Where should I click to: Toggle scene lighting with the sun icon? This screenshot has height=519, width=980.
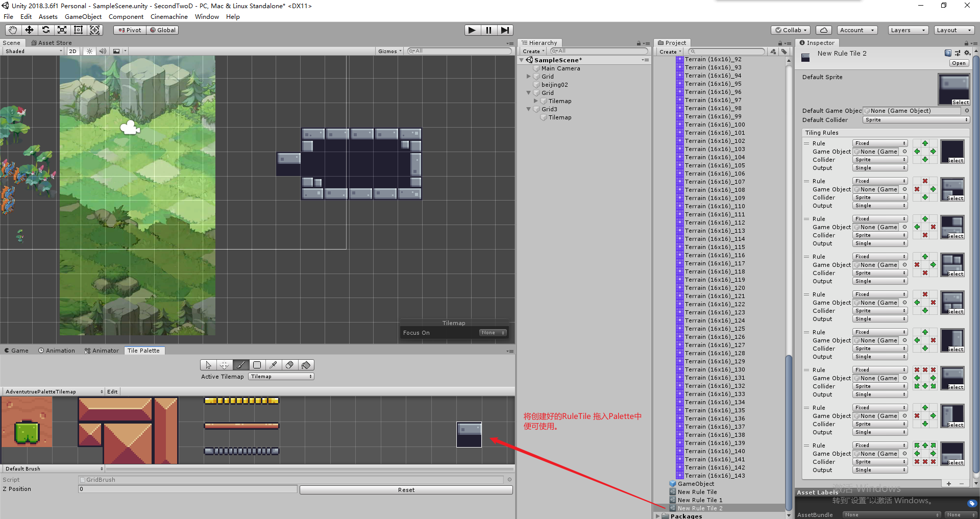(89, 51)
